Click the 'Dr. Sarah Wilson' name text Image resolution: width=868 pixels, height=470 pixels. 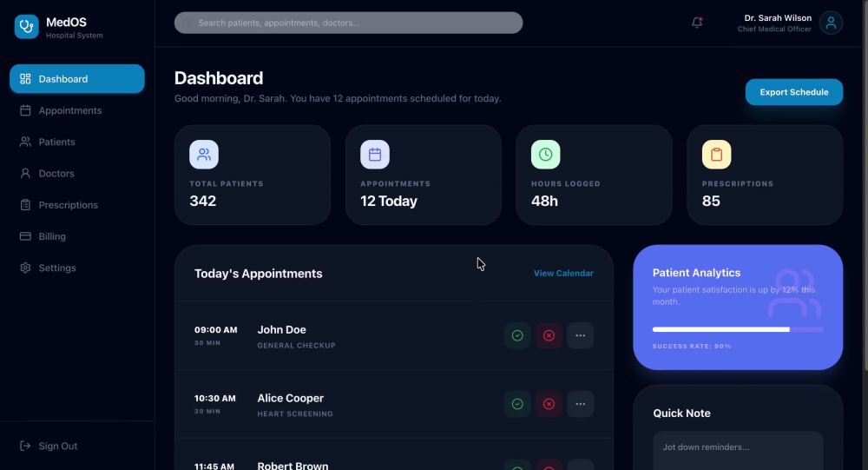[778, 17]
